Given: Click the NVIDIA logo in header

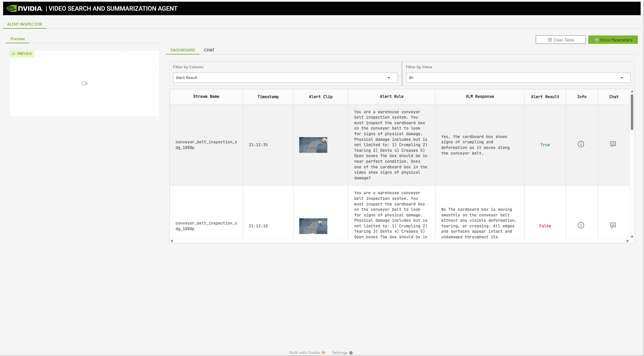Looking at the screenshot, I should [25, 8].
